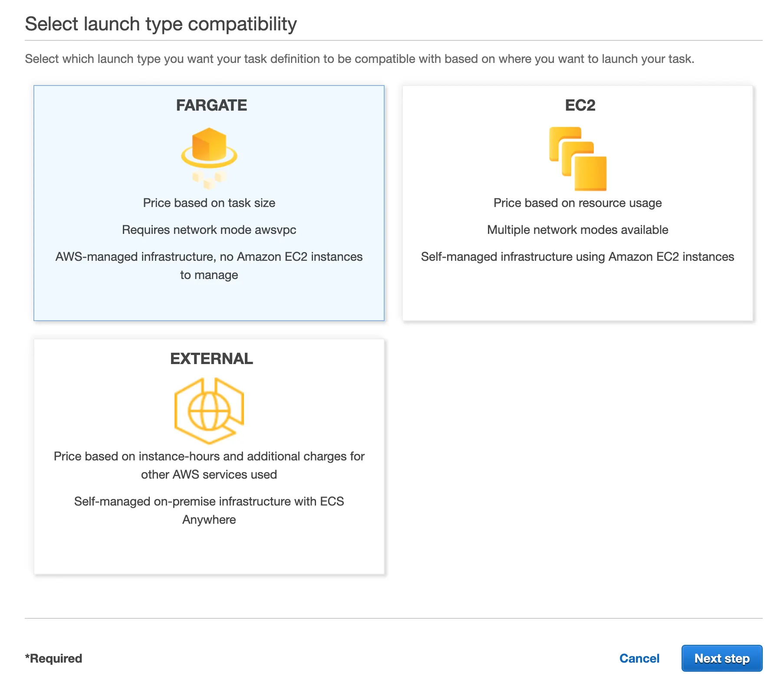Cancel the launch type selection

(x=639, y=658)
